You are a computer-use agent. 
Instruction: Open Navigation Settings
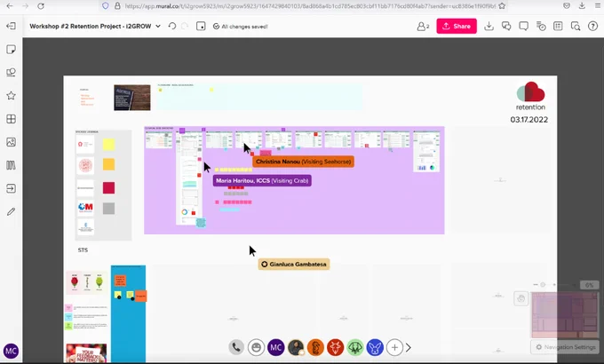565,347
